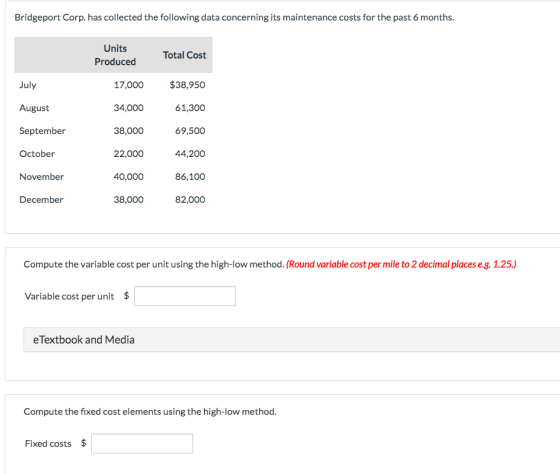Screen dimensions: 560x474
Task: Click the Units Produced column header
Action: [x=115, y=55]
